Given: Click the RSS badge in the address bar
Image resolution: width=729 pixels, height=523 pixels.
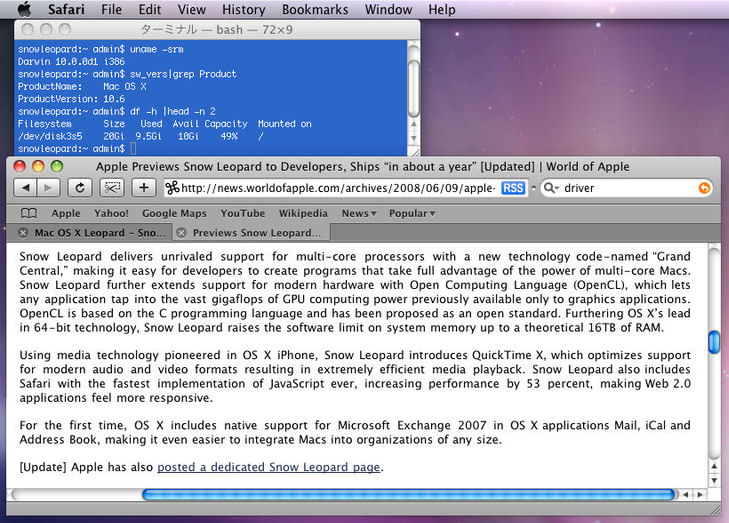Looking at the screenshot, I should (x=513, y=188).
